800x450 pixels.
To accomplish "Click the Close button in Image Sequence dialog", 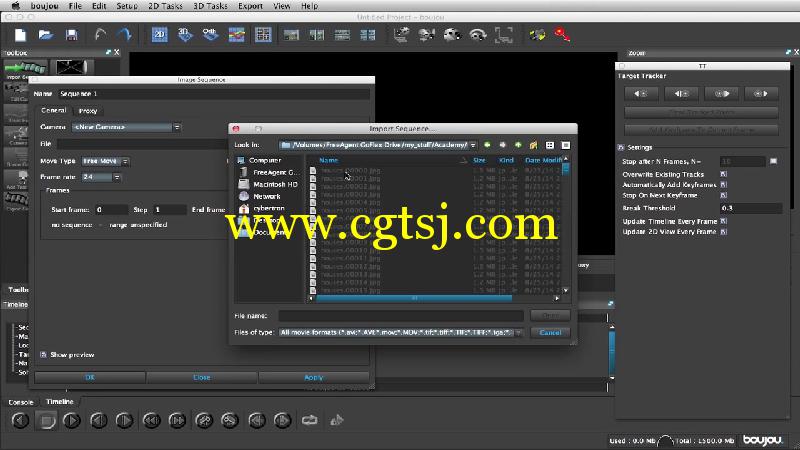I will pyautogui.click(x=202, y=378).
